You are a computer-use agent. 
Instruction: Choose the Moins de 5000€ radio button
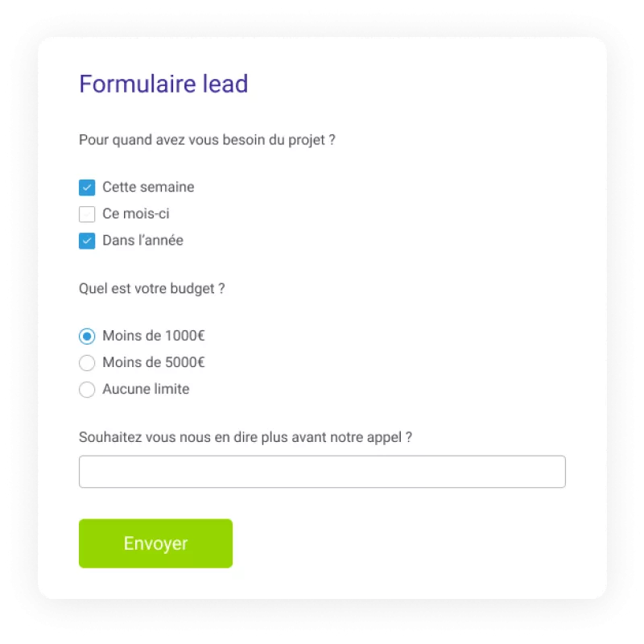tap(87, 362)
